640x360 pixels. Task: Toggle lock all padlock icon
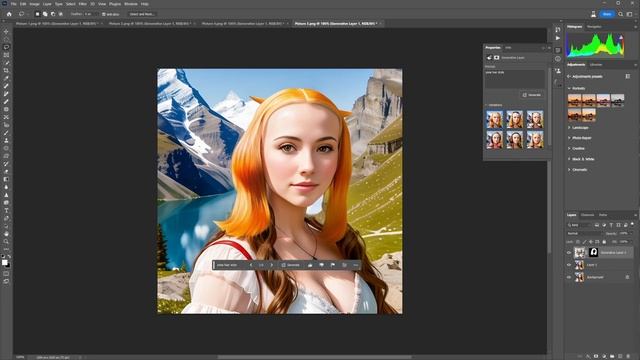tap(604, 242)
